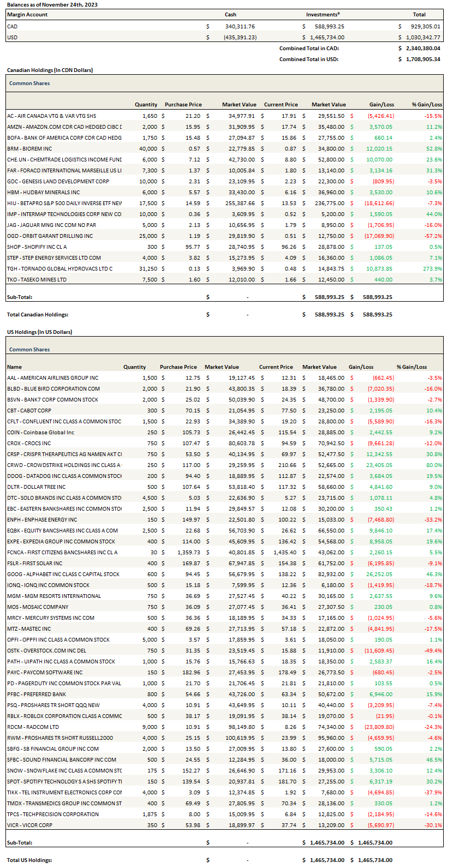
Task: Click the Canadian Holdings section heading
Action: [50, 70]
